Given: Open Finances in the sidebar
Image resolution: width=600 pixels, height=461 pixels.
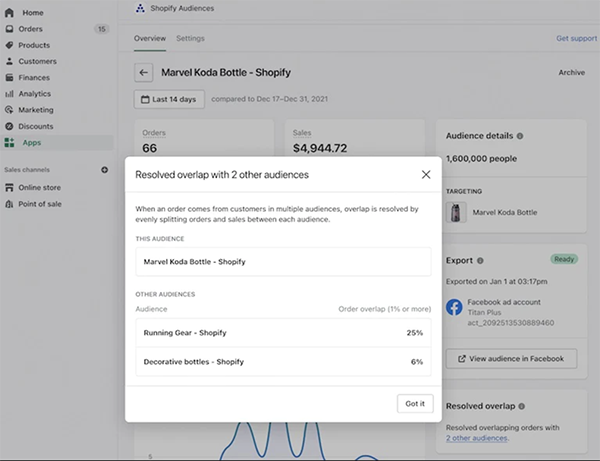Looking at the screenshot, I should pos(34,78).
